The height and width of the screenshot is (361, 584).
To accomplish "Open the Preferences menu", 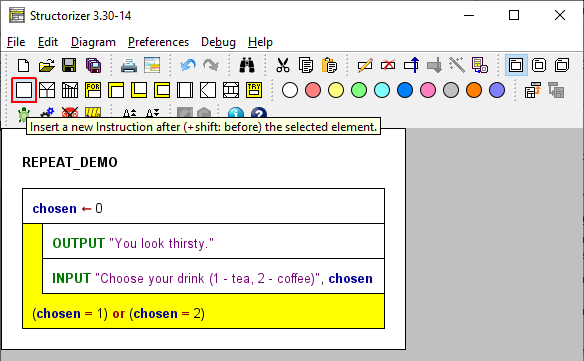I will click(x=158, y=42).
